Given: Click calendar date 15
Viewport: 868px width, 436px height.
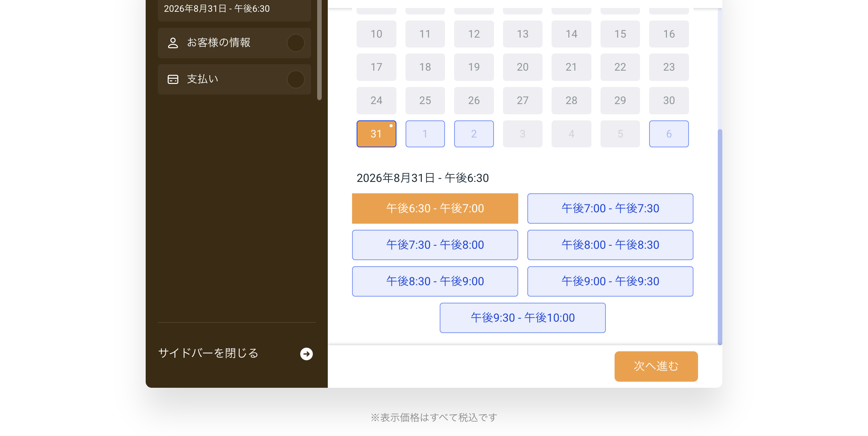Looking at the screenshot, I should pos(620,34).
